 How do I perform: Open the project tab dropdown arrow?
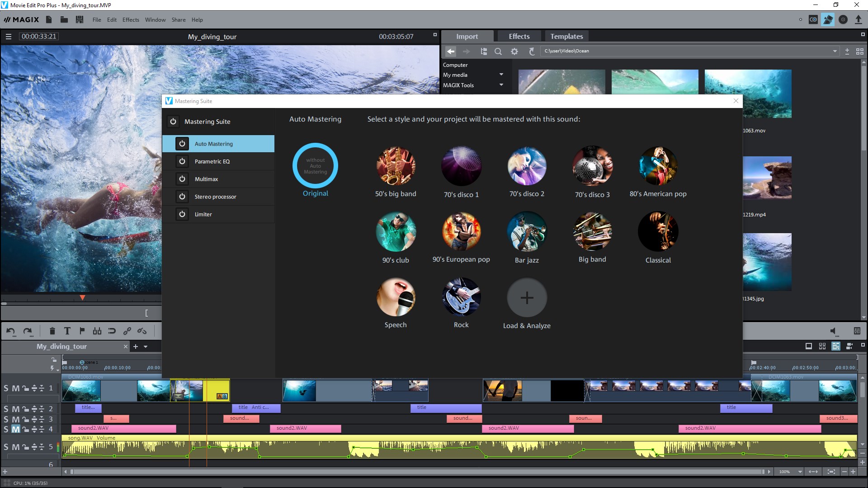click(x=146, y=347)
